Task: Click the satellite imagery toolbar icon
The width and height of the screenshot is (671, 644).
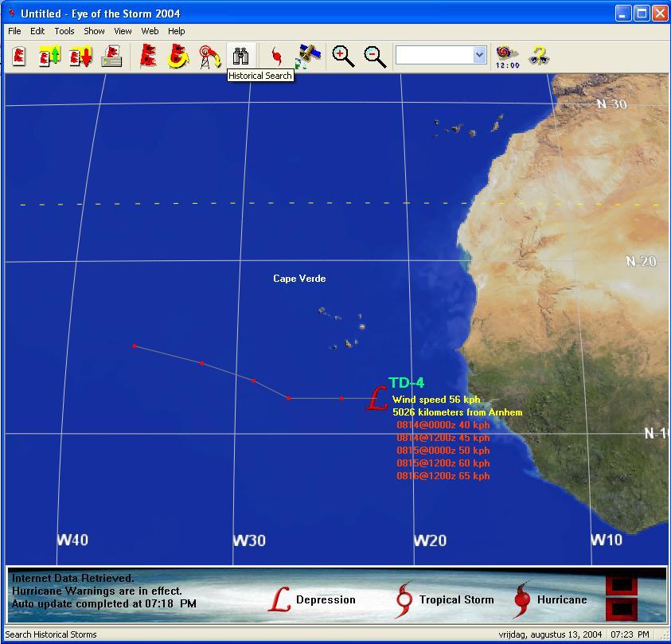Action: (308, 56)
